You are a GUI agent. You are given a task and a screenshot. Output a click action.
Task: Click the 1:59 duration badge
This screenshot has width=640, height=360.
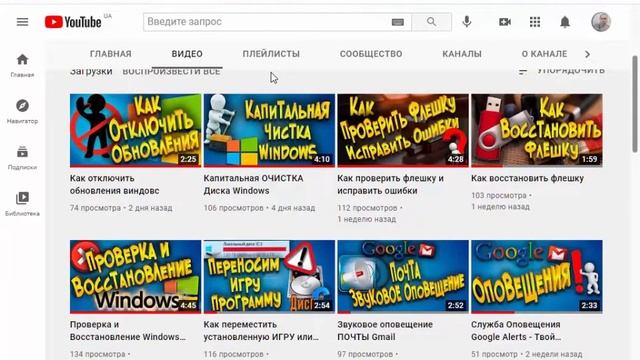(x=589, y=159)
